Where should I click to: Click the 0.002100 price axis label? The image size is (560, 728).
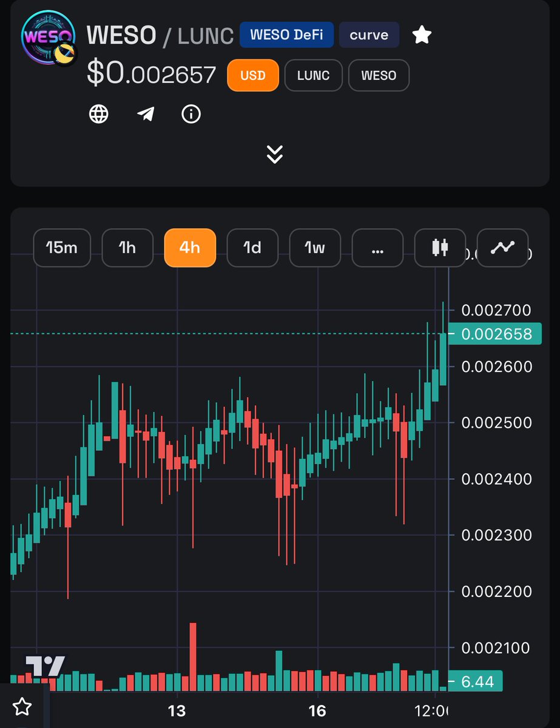coord(496,648)
